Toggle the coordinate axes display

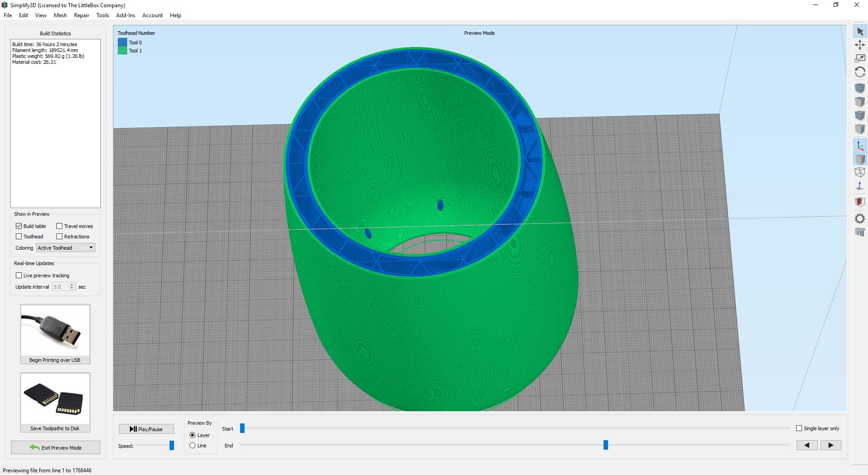860,145
